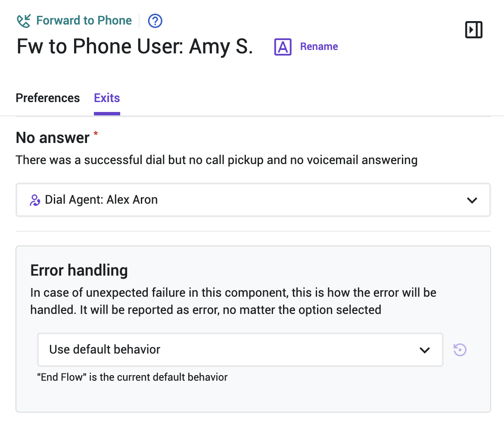504x441 pixels.
Task: Open the Dial Agent: Alex Aron dropdown
Action: pyautogui.click(x=253, y=200)
